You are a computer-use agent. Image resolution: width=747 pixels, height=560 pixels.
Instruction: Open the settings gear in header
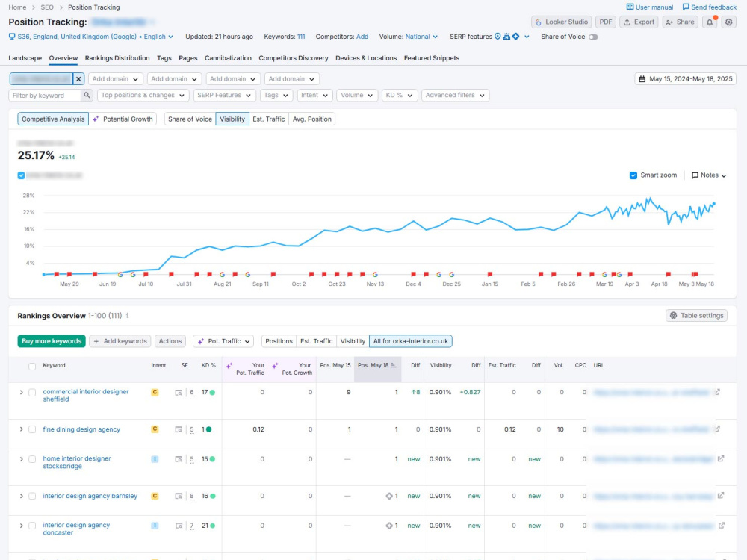(729, 22)
